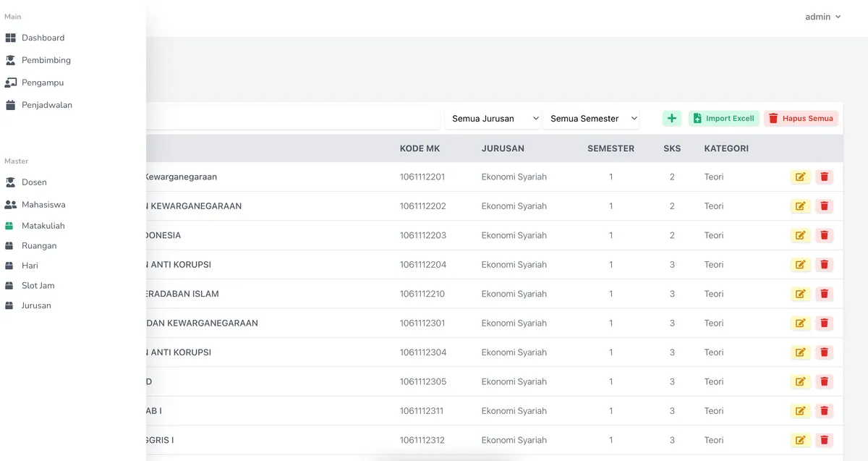Viewport: 868px width, 461px height.
Task: Open Pengampu menu item
Action: pos(43,83)
